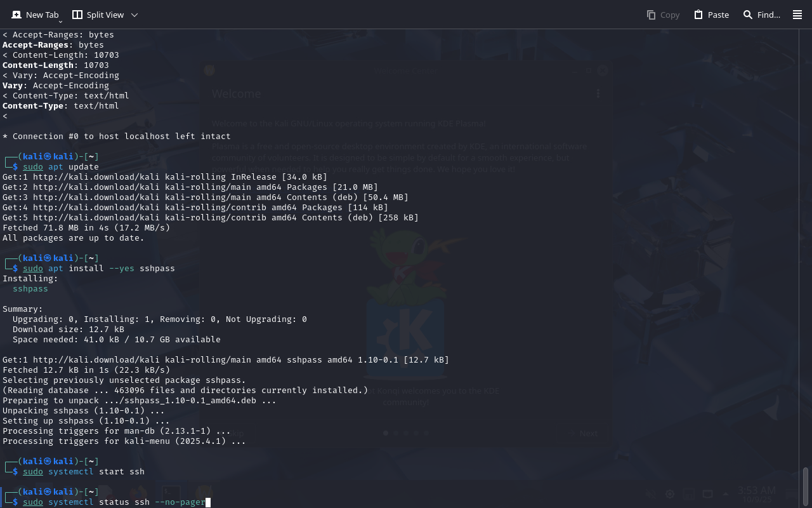Click the Copy icon in toolbar

pos(651,15)
